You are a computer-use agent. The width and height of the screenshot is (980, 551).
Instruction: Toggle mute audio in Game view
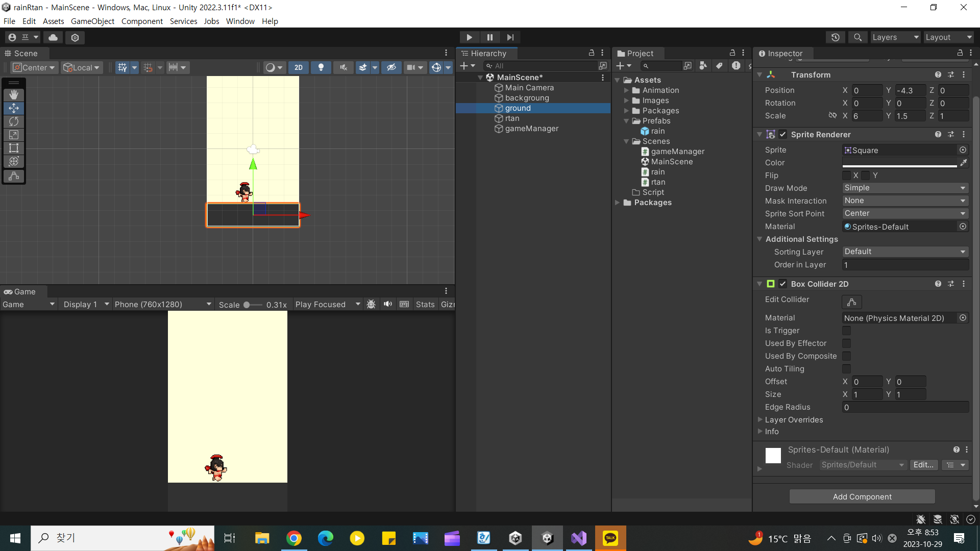[388, 305]
